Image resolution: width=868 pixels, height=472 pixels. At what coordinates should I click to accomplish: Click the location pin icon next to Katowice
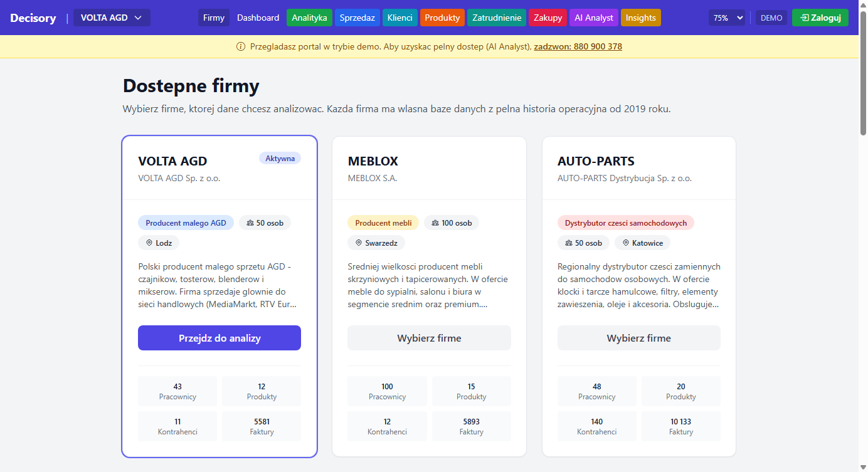pos(625,243)
